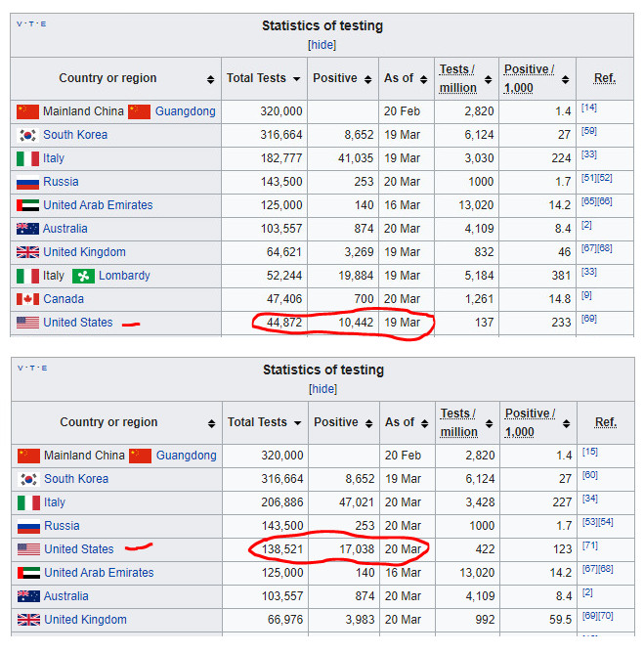Screen dimensions: 644x653
Task: Click United States flag in top table
Action: [x=28, y=323]
